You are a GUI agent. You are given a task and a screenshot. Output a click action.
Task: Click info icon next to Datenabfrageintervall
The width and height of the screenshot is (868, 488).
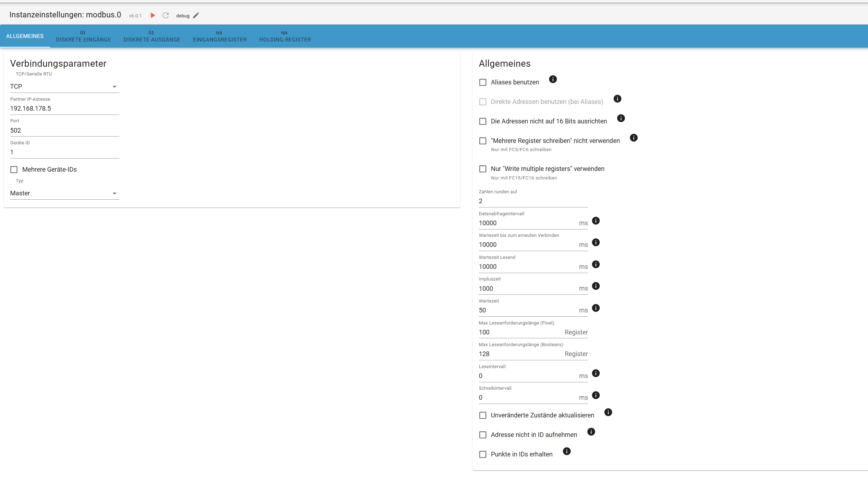tap(596, 221)
